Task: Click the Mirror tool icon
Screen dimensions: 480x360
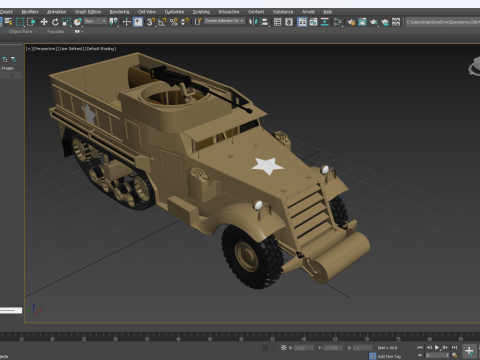Action: (x=253, y=22)
